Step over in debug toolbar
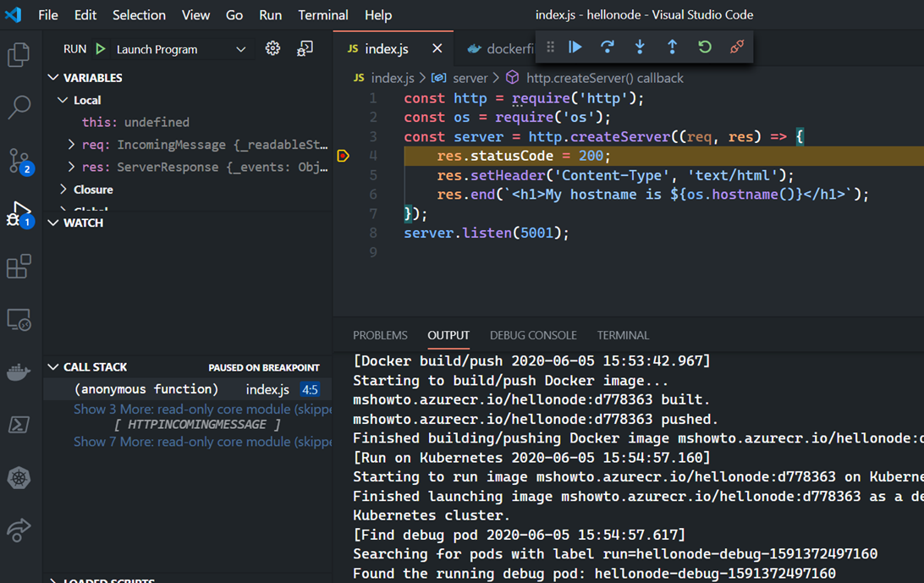This screenshot has height=583, width=924. click(x=608, y=47)
